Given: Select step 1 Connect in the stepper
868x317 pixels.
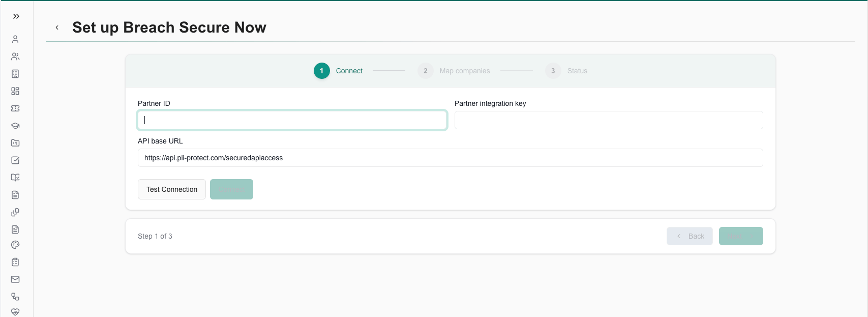Looking at the screenshot, I should pyautogui.click(x=338, y=71).
